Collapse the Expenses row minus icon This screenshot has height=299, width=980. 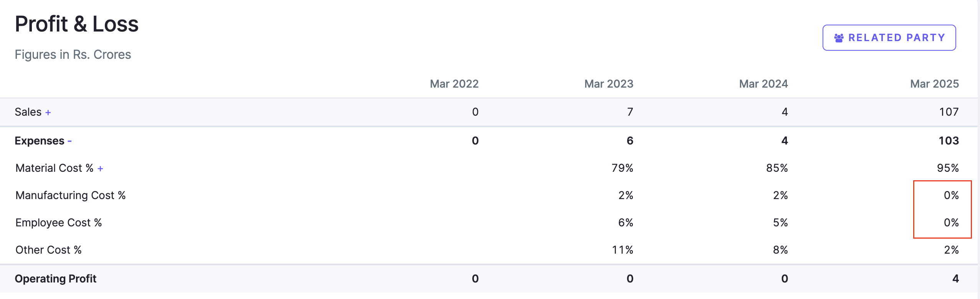70,141
